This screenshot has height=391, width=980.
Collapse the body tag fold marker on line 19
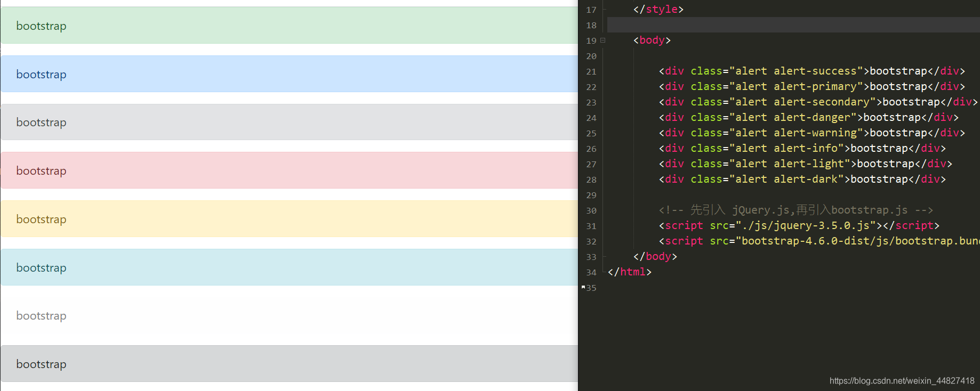tap(603, 40)
